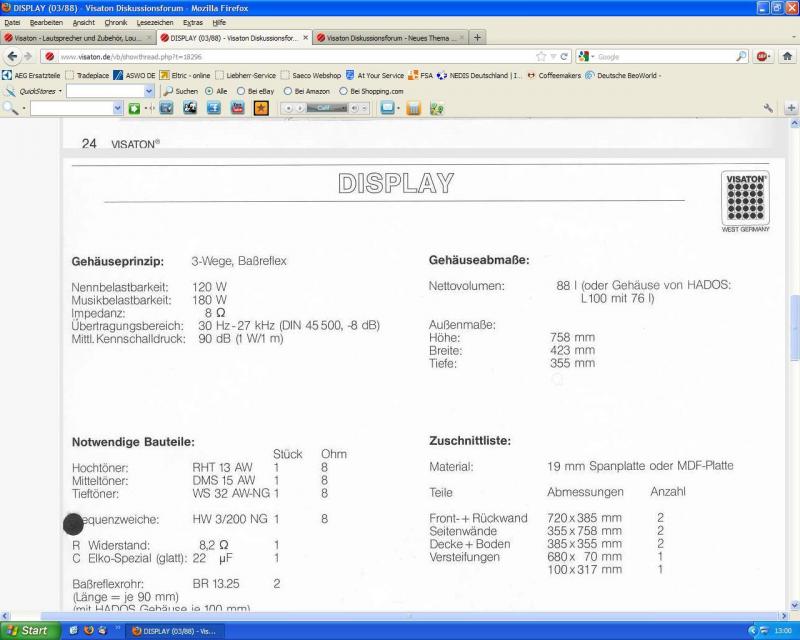800x640 pixels.
Task: Click the Facebook toolbar icon
Action: [214, 108]
